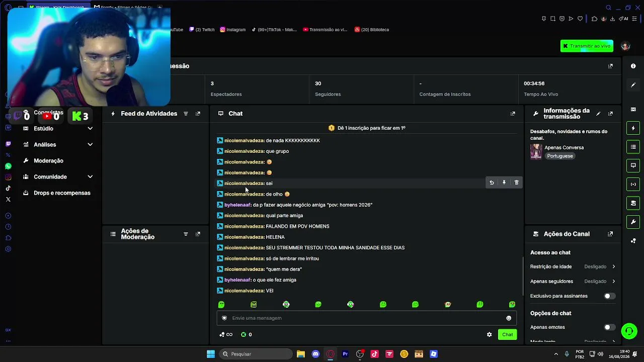Click the taskbar Pesquisar search box
The width and height of the screenshot is (644, 362).
point(255,354)
